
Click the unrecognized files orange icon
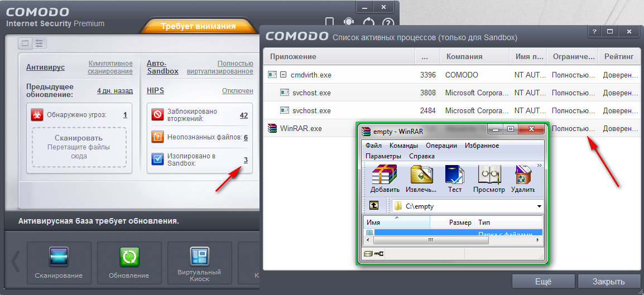click(158, 137)
